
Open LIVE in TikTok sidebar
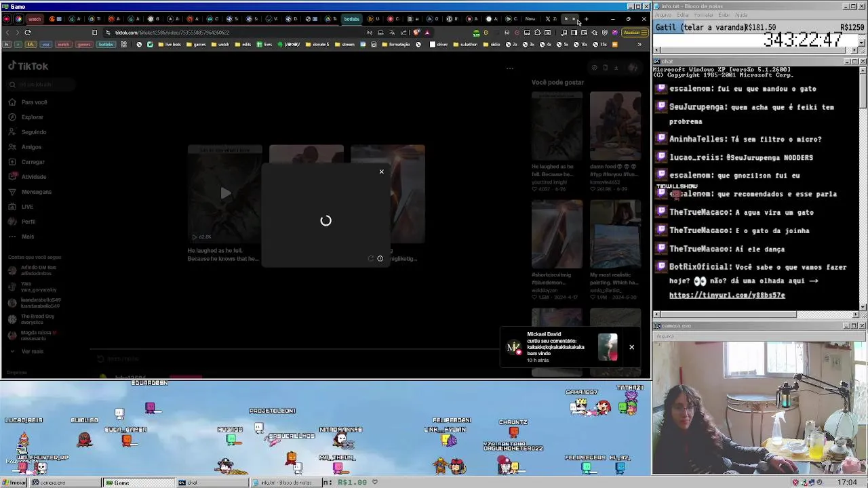[x=27, y=207]
